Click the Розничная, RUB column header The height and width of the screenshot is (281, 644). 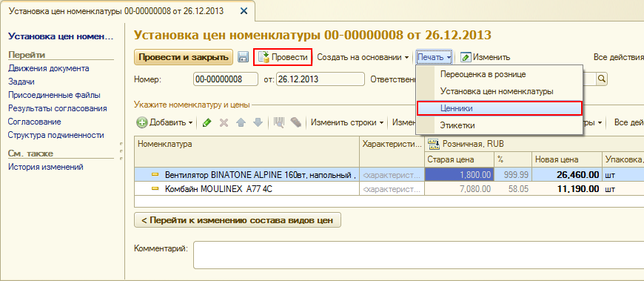[x=534, y=144]
